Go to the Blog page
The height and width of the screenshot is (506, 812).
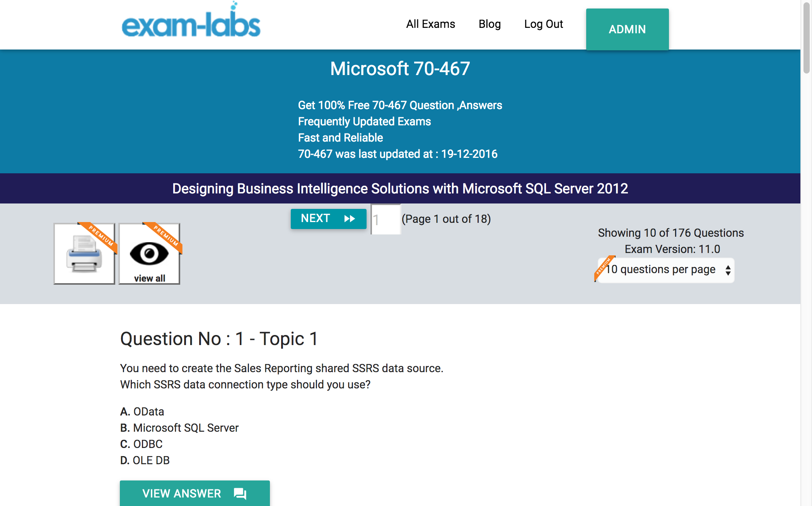[490, 24]
